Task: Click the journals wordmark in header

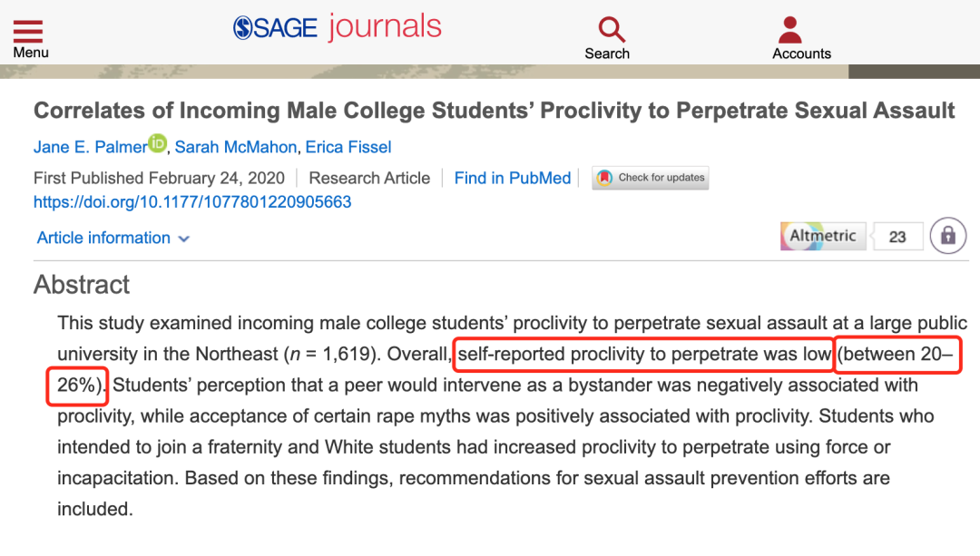Action: click(x=385, y=27)
